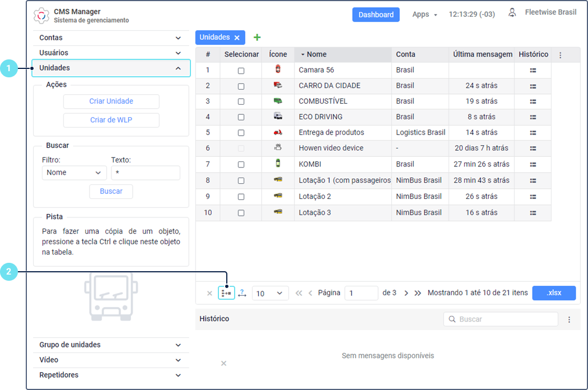This screenshot has height=390, width=588.
Task: Collapse the Unidades section
Action: point(111,68)
